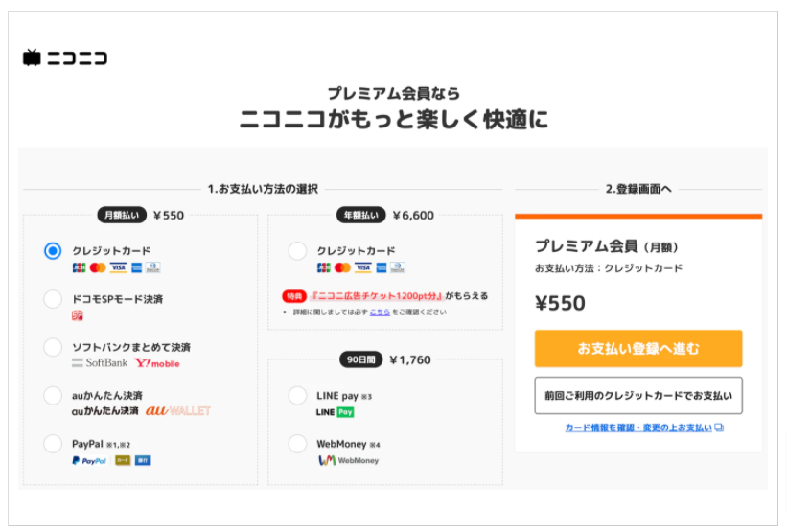Click the Niconico logo

point(65,58)
